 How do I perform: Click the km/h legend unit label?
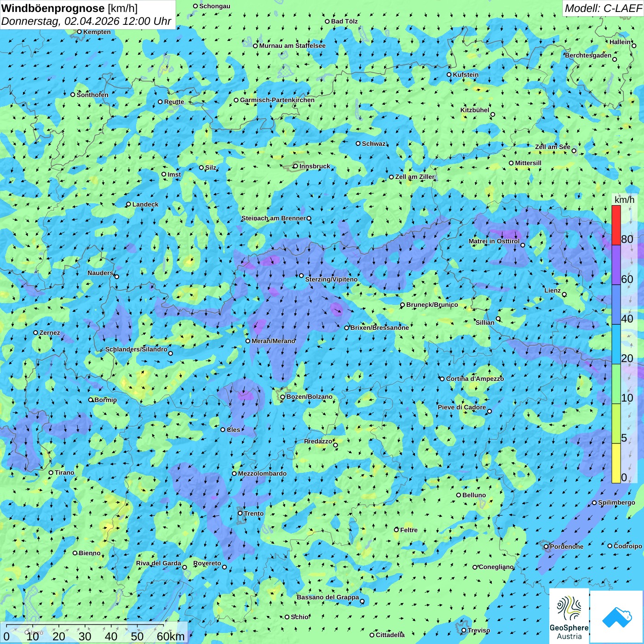(624, 199)
